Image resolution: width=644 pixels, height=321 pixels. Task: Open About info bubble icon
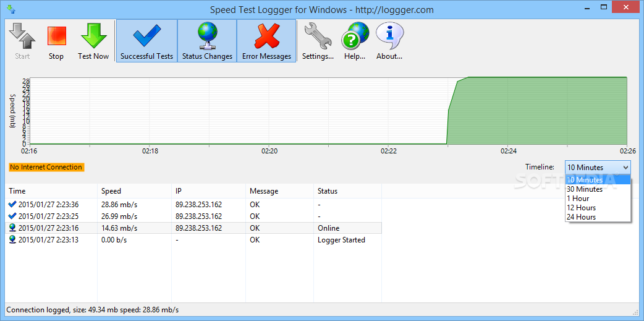[x=389, y=36]
